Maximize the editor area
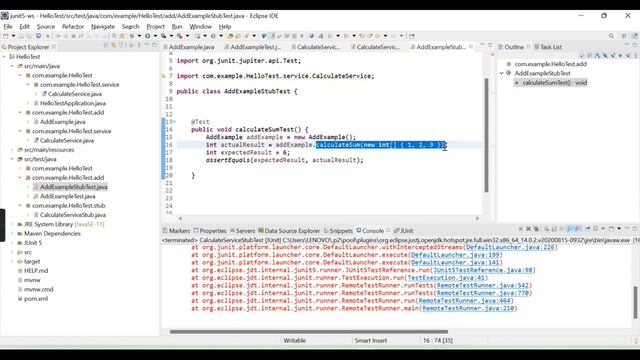 click(x=490, y=45)
